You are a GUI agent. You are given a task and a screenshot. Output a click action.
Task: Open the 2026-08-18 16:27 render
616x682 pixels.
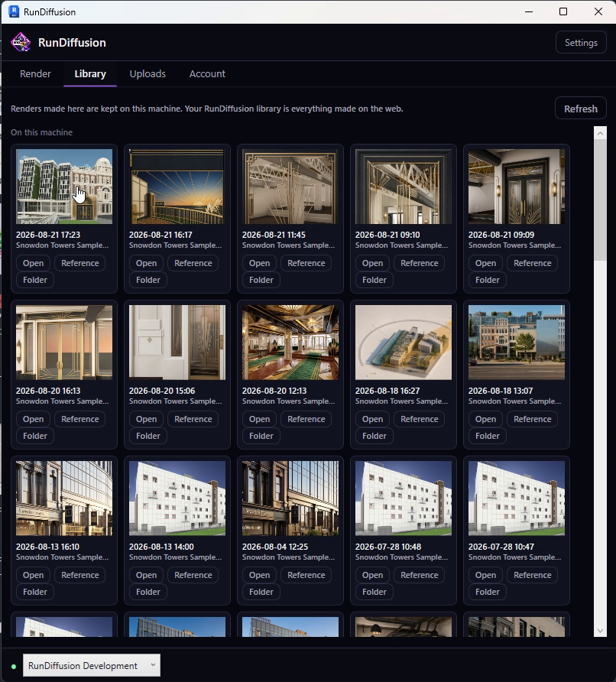coord(372,419)
